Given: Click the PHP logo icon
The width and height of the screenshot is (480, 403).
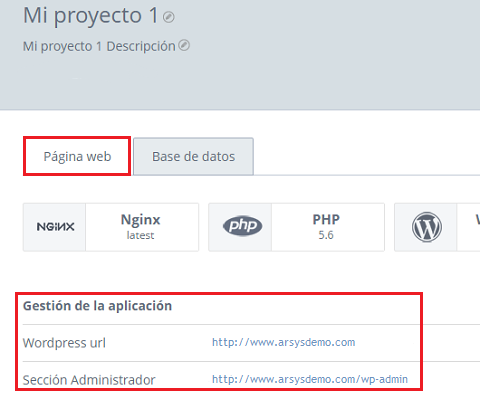Looking at the screenshot, I should pyautogui.click(x=243, y=226).
